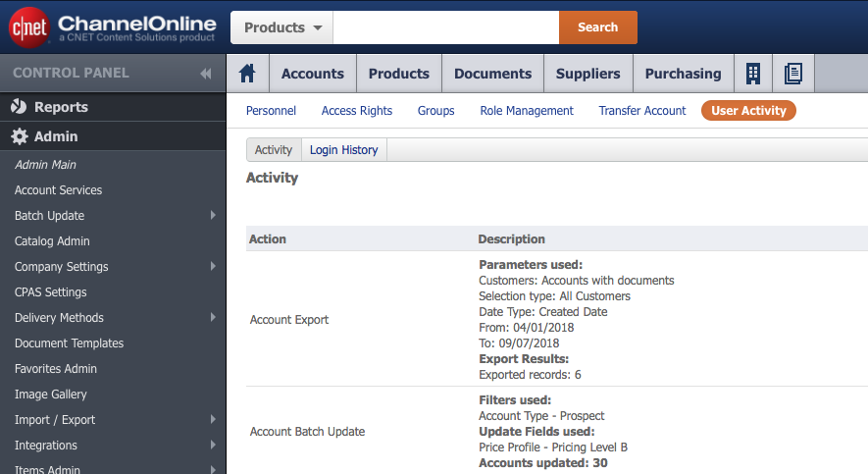Viewport: 868px width, 474px height.
Task: Open the Suppliers main tab
Action: point(587,74)
